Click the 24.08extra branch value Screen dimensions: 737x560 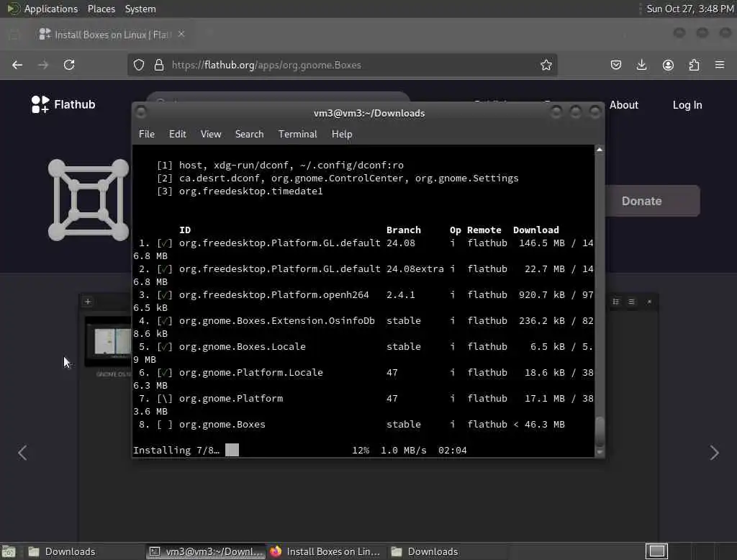click(x=415, y=269)
